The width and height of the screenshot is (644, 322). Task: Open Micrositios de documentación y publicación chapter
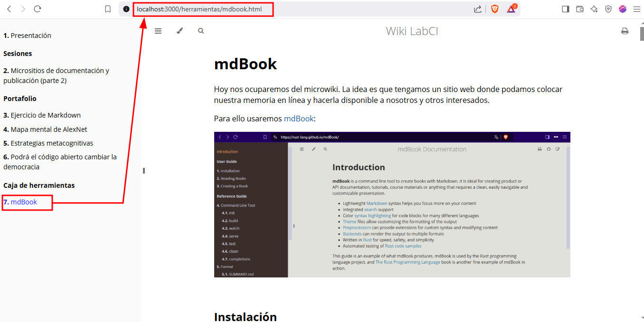click(x=56, y=75)
